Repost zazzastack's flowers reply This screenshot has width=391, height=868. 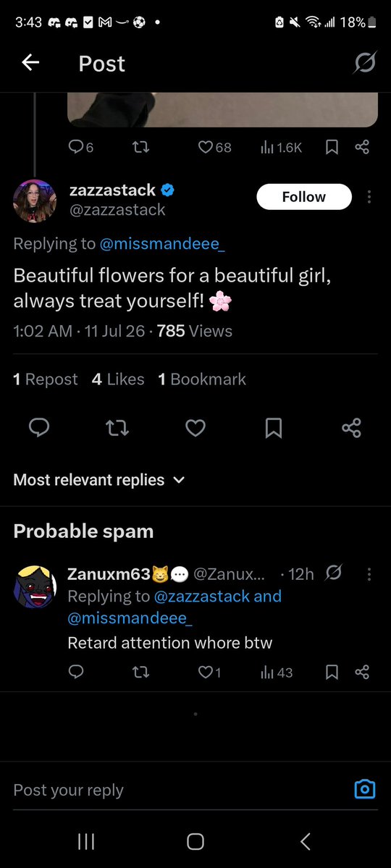tap(117, 427)
